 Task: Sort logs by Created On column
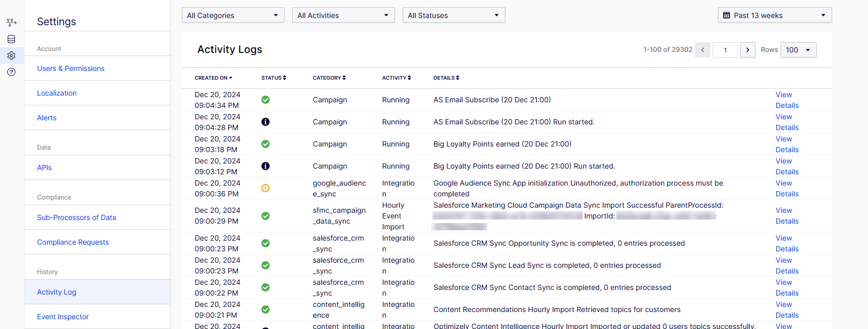(x=213, y=78)
